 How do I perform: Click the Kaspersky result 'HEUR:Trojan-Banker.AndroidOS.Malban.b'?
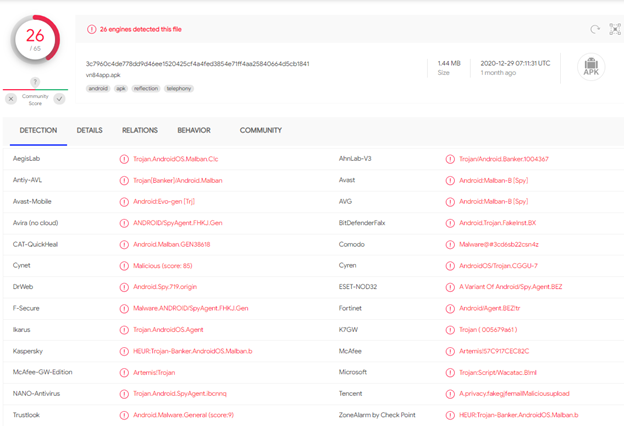coord(193,351)
